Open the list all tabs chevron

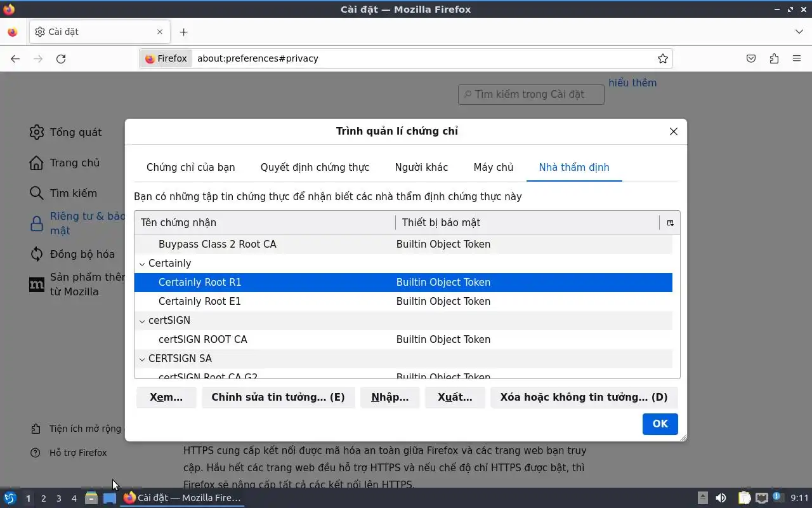coord(799,32)
